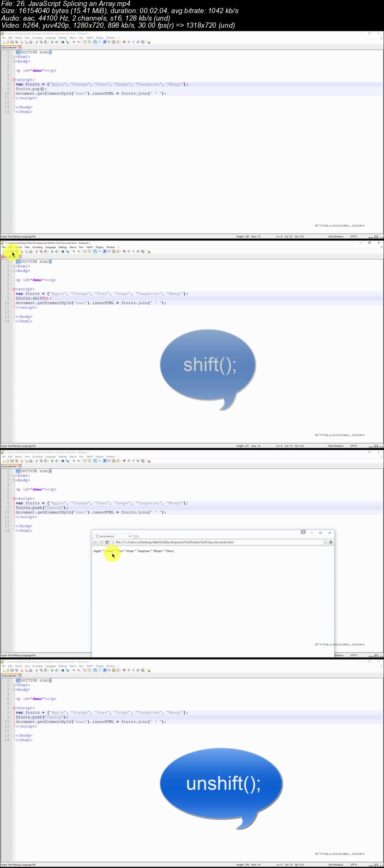Toggle Word Wrap in shift() bubble frame toolbar

(x=95, y=251)
